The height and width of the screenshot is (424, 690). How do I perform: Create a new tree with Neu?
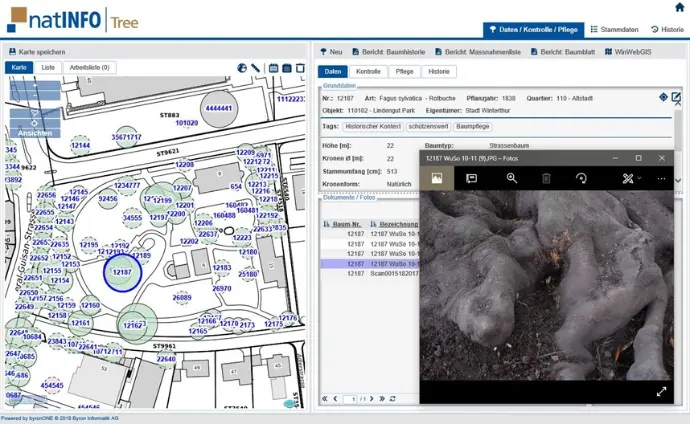(x=331, y=52)
